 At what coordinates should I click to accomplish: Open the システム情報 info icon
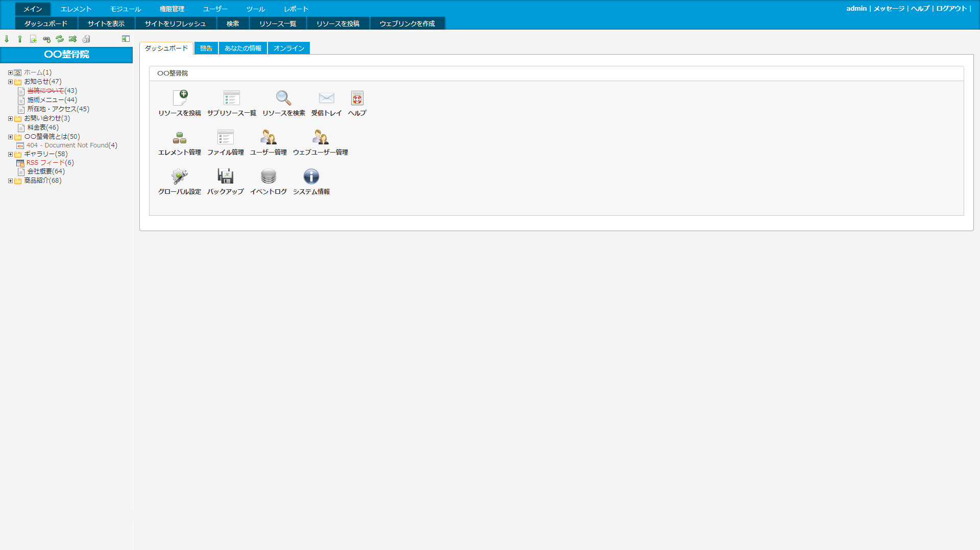311,177
